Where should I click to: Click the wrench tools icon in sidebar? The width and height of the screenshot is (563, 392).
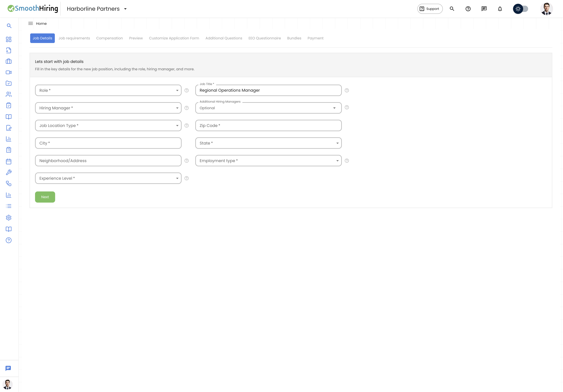[9, 172]
